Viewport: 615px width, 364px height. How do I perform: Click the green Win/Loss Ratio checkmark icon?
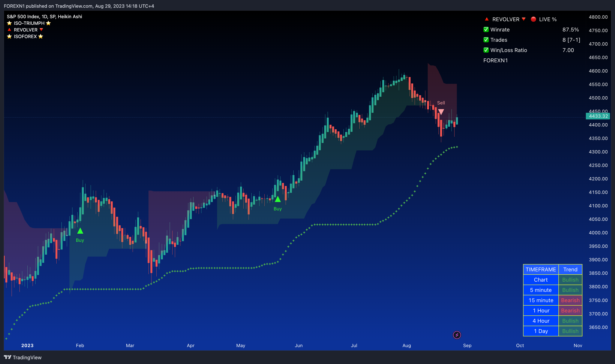(x=486, y=50)
